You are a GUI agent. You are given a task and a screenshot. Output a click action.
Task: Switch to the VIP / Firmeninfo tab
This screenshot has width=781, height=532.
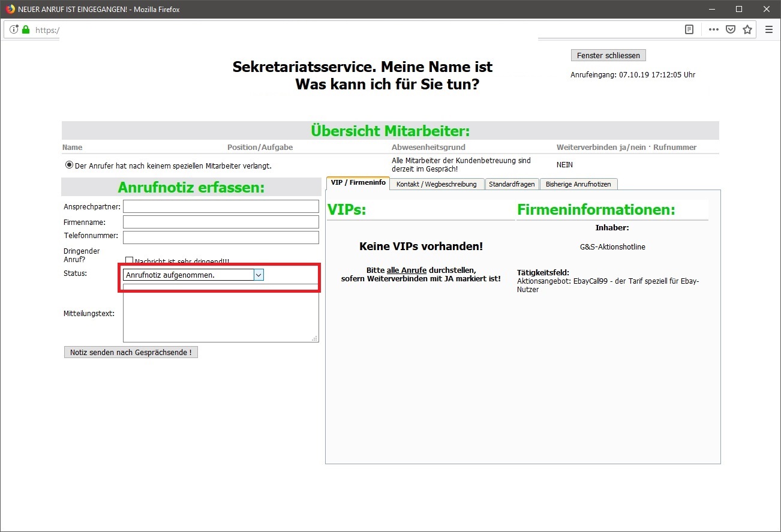click(358, 183)
